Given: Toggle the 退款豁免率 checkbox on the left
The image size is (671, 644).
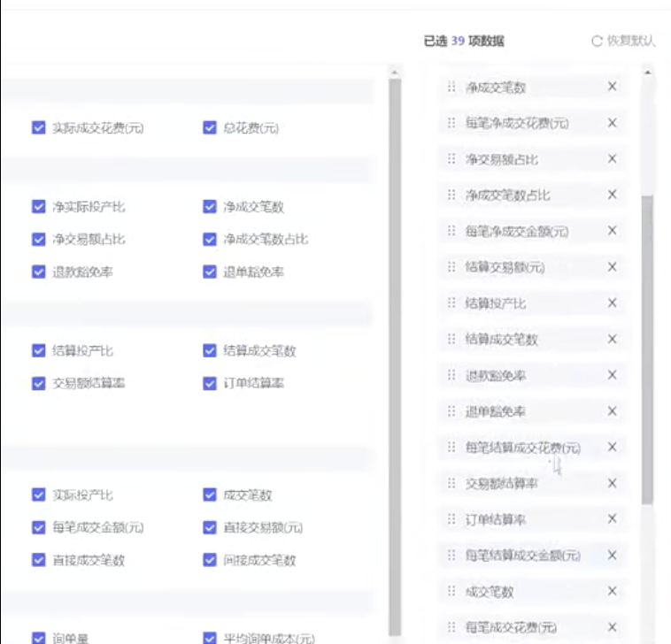Looking at the screenshot, I should (x=39, y=272).
